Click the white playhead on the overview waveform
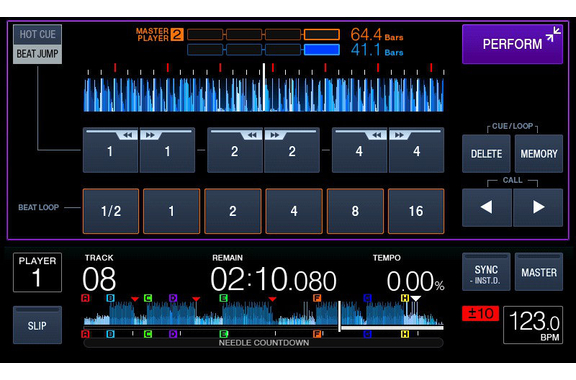 [339, 316]
